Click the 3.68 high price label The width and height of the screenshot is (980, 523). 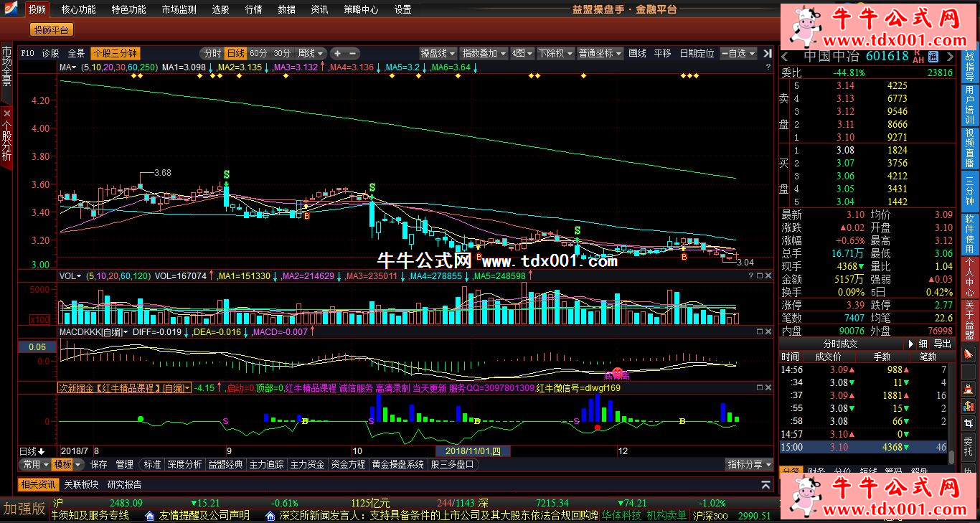(x=163, y=173)
